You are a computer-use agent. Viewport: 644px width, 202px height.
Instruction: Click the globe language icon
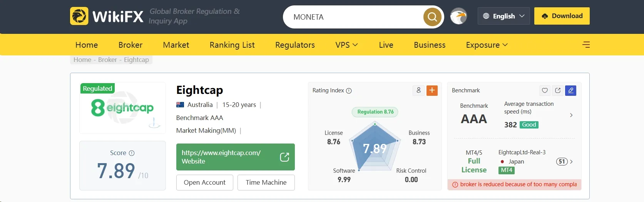point(486,16)
